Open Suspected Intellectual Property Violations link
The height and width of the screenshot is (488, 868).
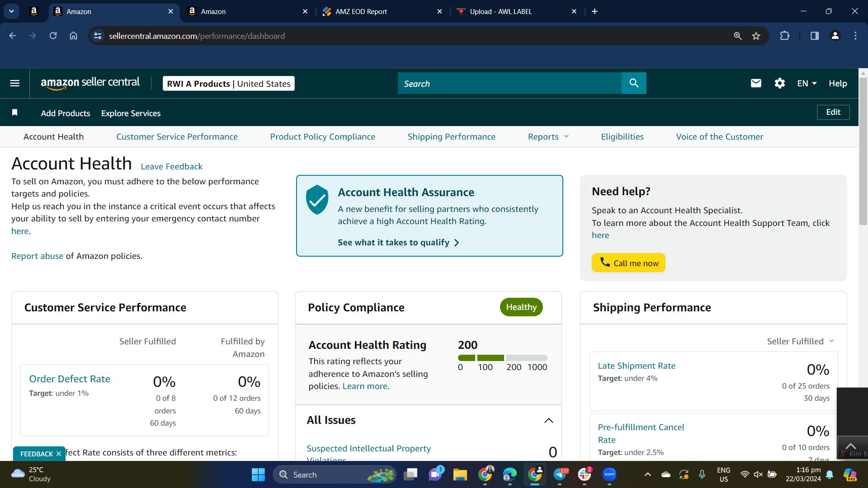click(368, 453)
